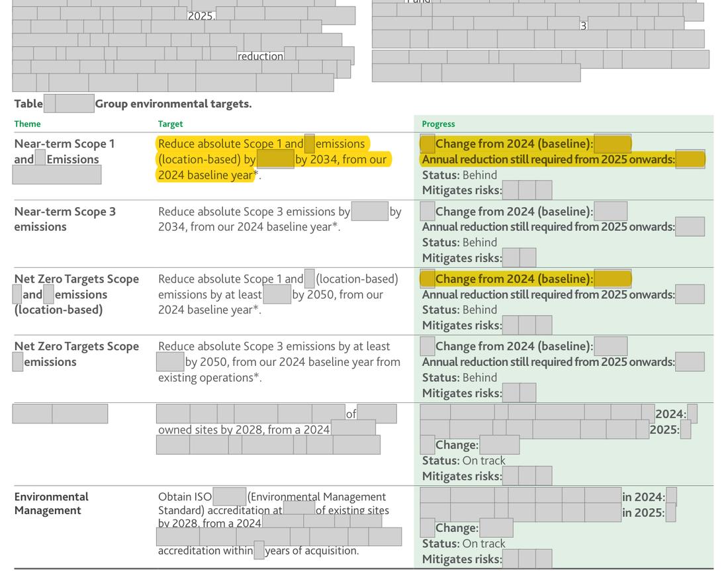
Task: Click the '(location-based)' Net Zero theme line
Action: click(x=58, y=310)
